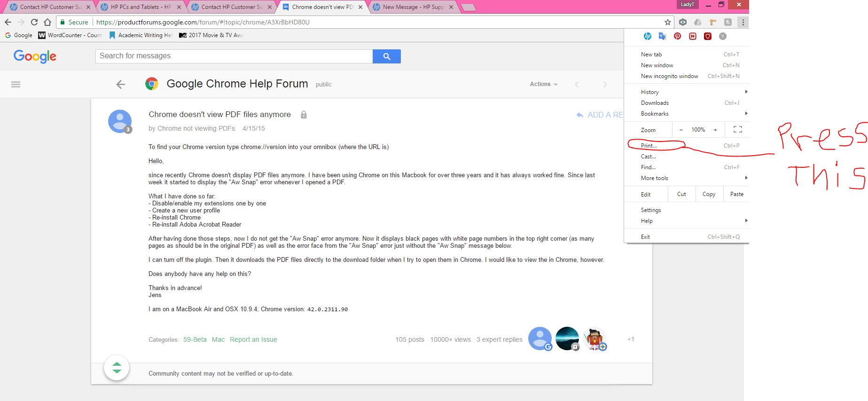This screenshot has width=868, height=401.
Task: Open the WordCounter bookmark
Action: click(x=70, y=35)
